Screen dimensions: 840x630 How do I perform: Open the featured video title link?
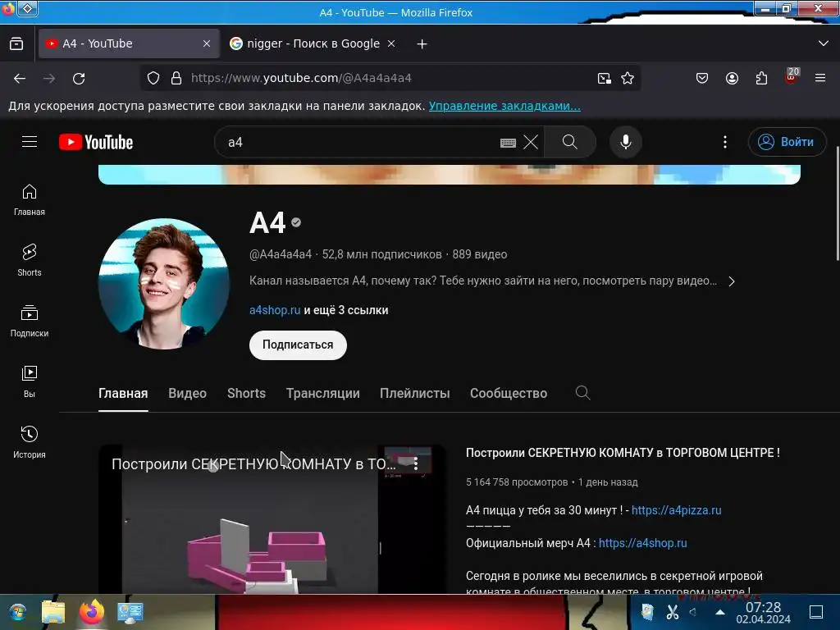pyautogui.click(x=623, y=453)
